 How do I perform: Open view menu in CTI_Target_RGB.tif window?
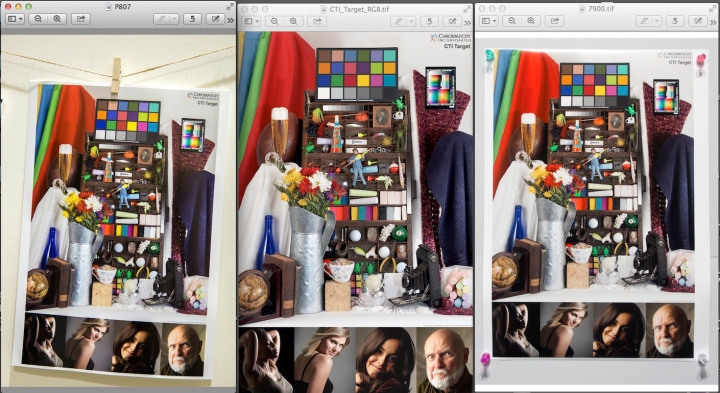point(251,21)
